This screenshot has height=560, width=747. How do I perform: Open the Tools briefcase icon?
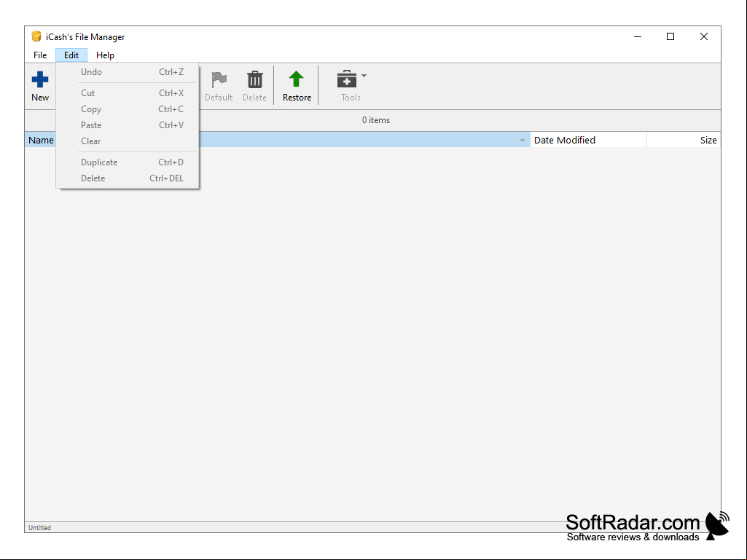[x=347, y=79]
